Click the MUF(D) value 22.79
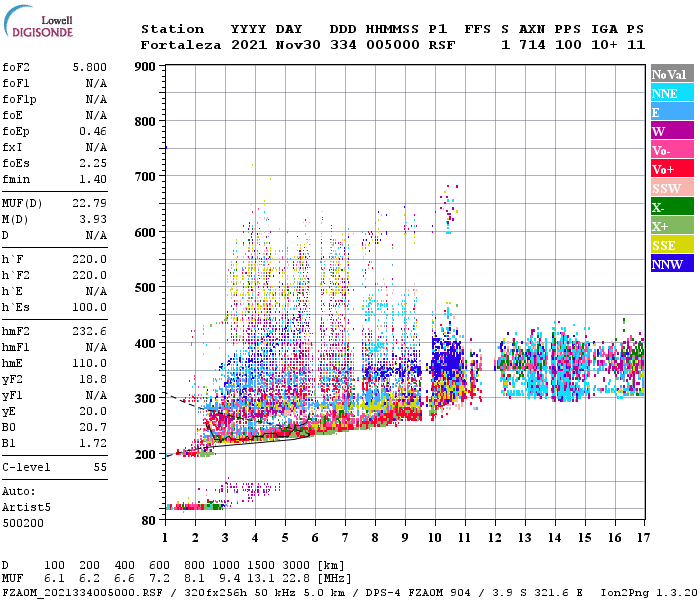This screenshot has height=600, width=700. click(90, 204)
